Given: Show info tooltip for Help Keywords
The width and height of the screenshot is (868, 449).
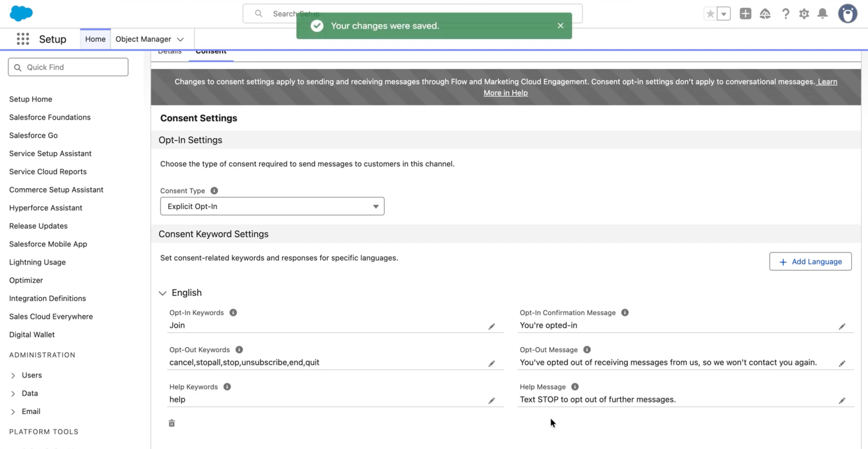Looking at the screenshot, I should [x=227, y=387].
